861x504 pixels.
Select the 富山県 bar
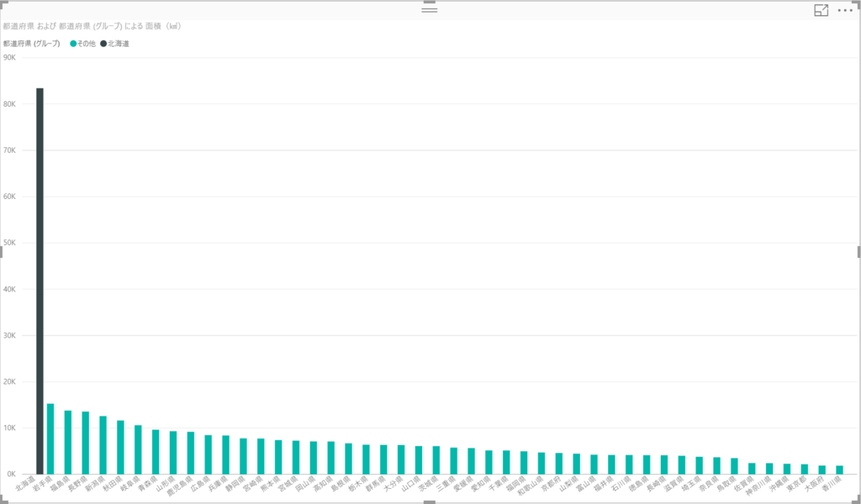click(594, 464)
